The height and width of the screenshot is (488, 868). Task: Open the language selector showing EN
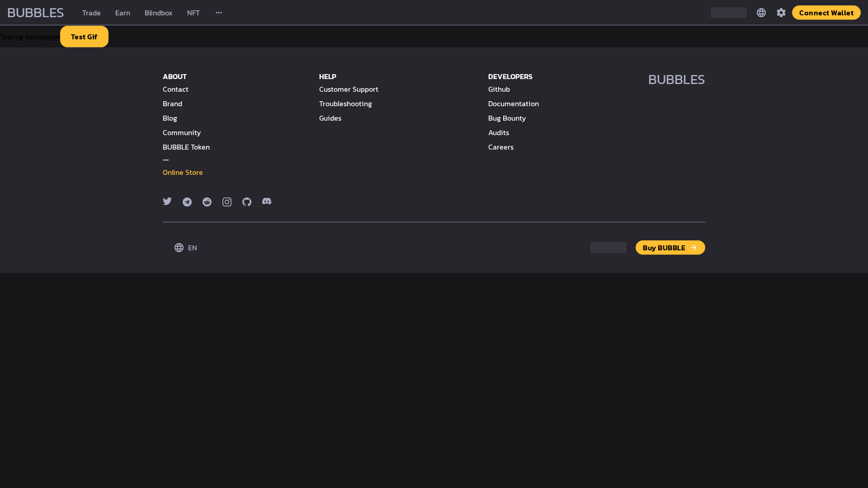(192, 248)
